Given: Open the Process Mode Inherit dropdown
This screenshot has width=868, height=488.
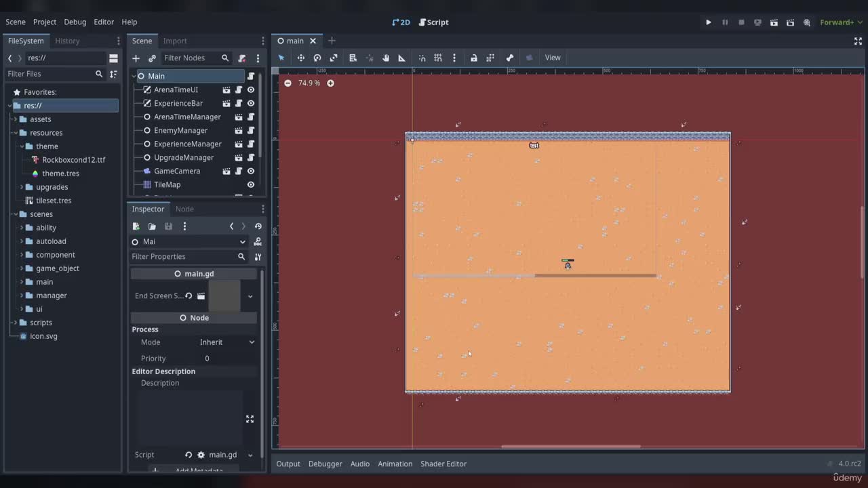Looking at the screenshot, I should 227,342.
